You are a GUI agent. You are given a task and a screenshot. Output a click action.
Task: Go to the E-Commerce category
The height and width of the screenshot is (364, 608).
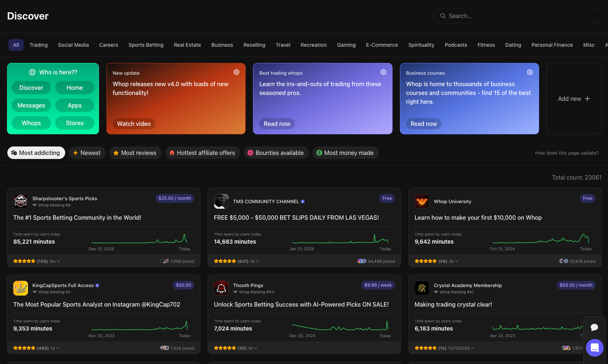click(382, 45)
